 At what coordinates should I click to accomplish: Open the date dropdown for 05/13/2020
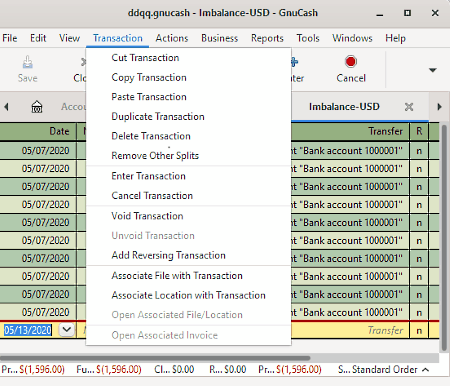(x=67, y=330)
